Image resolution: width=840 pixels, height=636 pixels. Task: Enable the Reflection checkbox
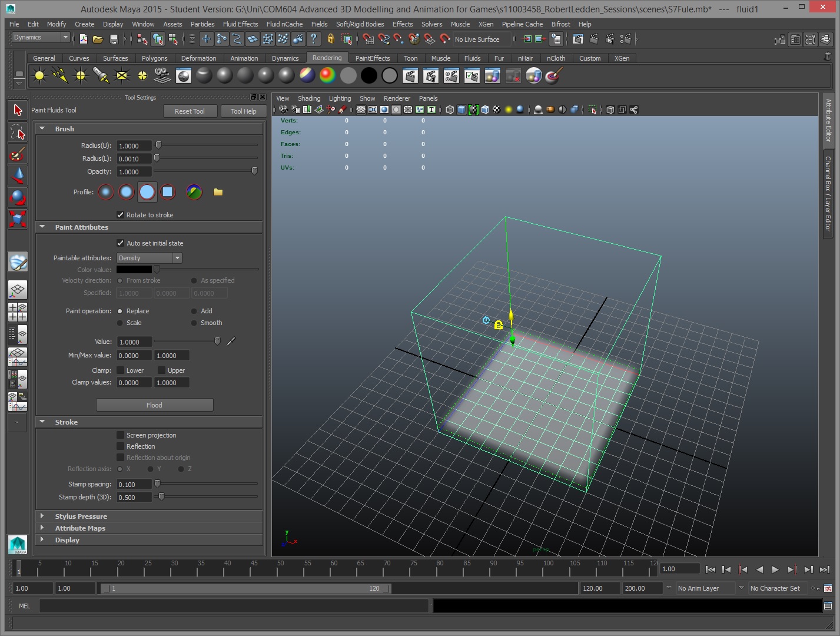click(x=121, y=446)
